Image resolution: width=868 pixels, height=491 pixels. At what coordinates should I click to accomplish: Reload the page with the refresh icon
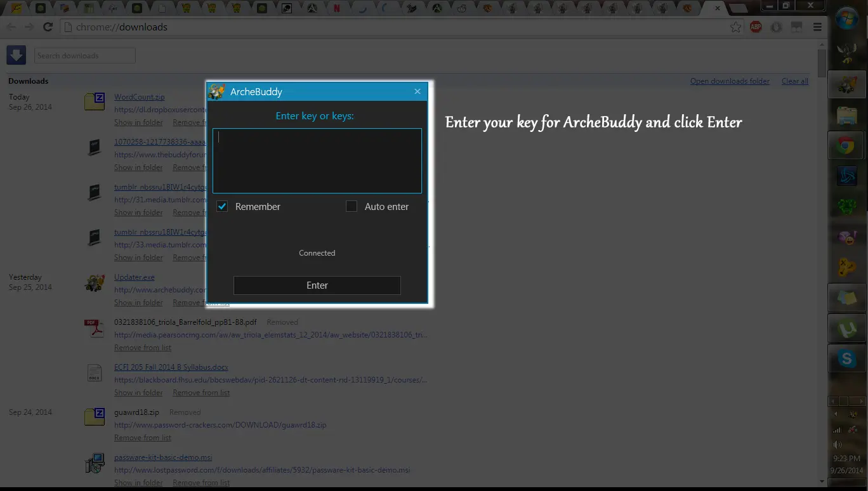point(48,27)
